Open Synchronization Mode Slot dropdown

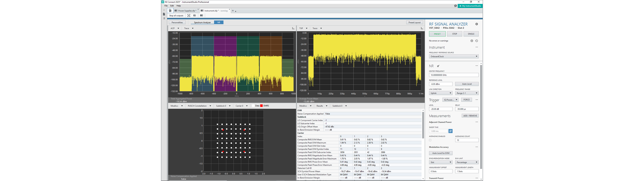coord(441,162)
